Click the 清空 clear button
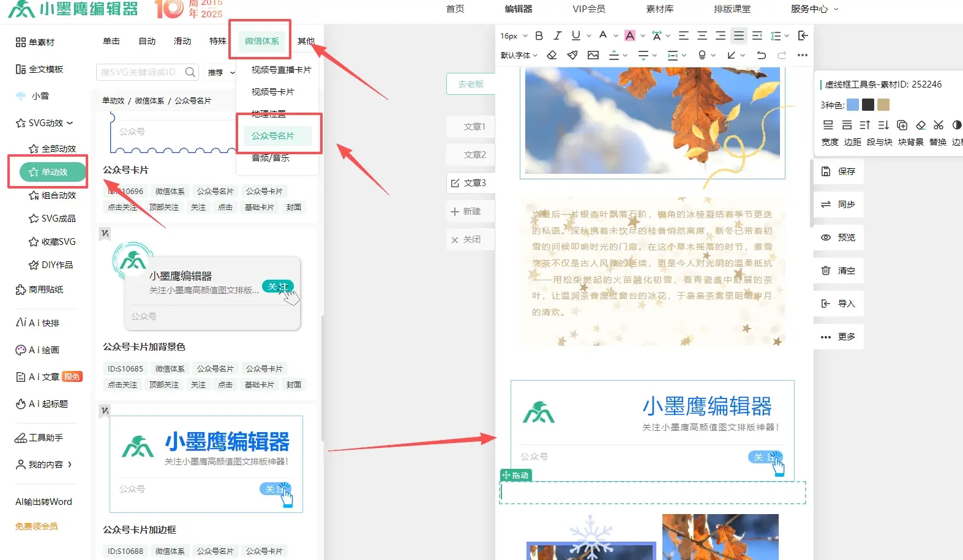This screenshot has height=560, width=963. (x=839, y=271)
